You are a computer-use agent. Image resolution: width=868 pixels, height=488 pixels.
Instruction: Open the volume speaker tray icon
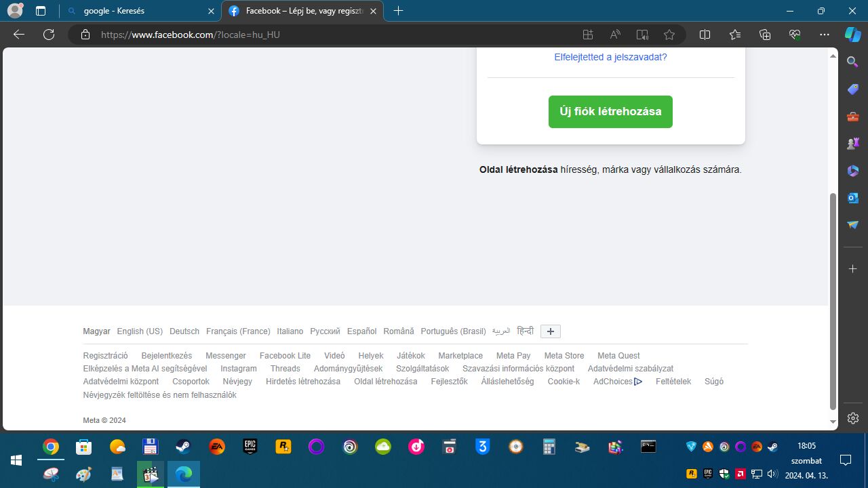point(772,474)
